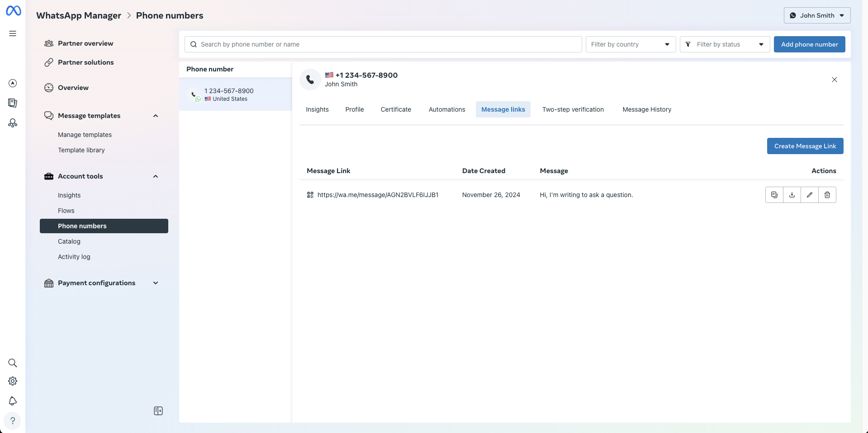
Task: Click Create Message Link button
Action: pos(805,146)
